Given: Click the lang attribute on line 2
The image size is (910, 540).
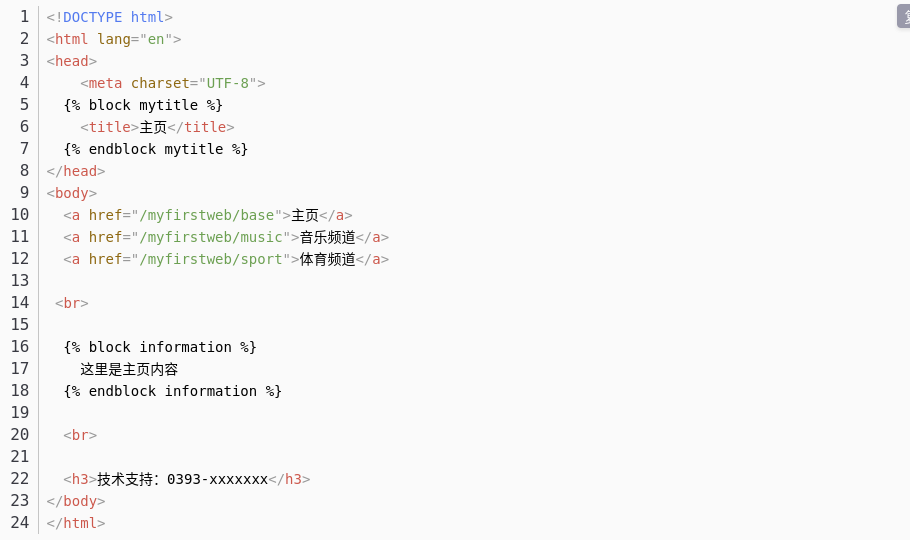Looking at the screenshot, I should click(114, 39).
